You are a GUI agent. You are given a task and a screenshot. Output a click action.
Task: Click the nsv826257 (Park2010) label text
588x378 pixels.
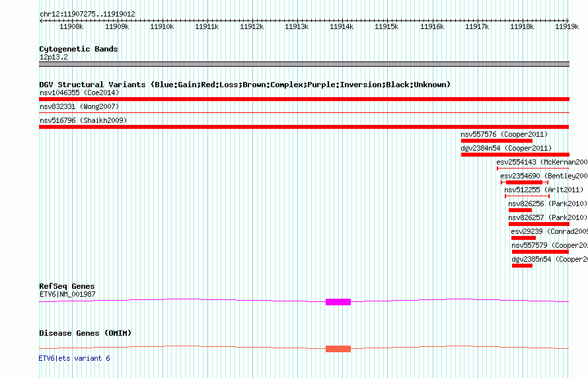pyautogui.click(x=548, y=217)
